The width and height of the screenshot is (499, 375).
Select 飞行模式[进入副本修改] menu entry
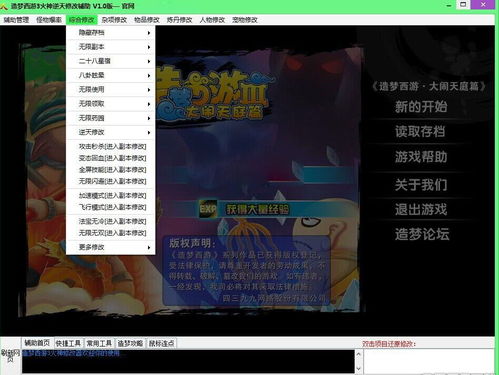[111, 207]
